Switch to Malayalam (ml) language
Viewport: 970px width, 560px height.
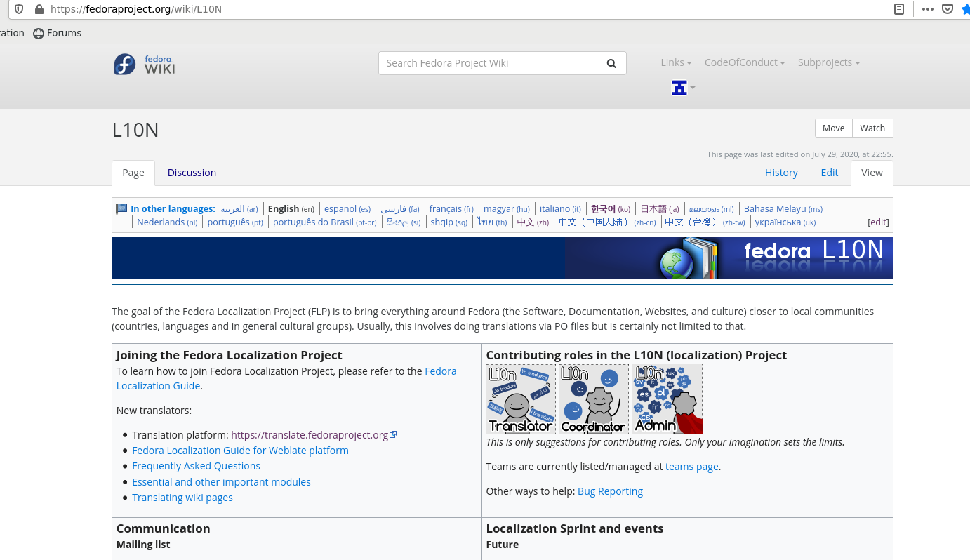711,209
